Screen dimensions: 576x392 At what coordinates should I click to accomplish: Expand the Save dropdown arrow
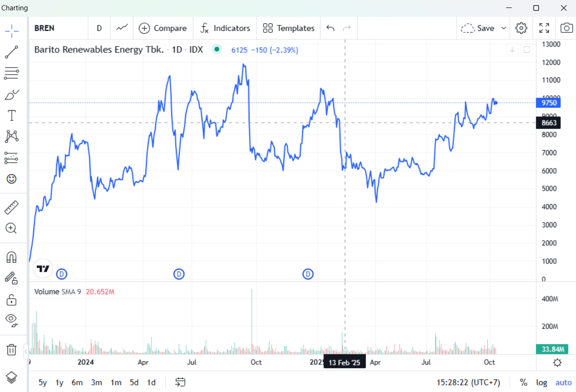pyautogui.click(x=504, y=28)
